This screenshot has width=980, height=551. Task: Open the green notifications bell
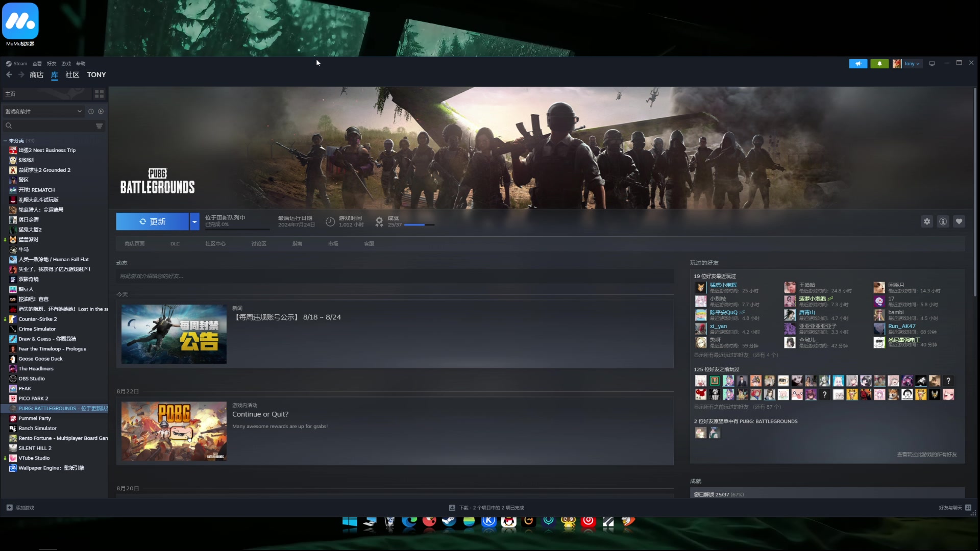(x=879, y=64)
